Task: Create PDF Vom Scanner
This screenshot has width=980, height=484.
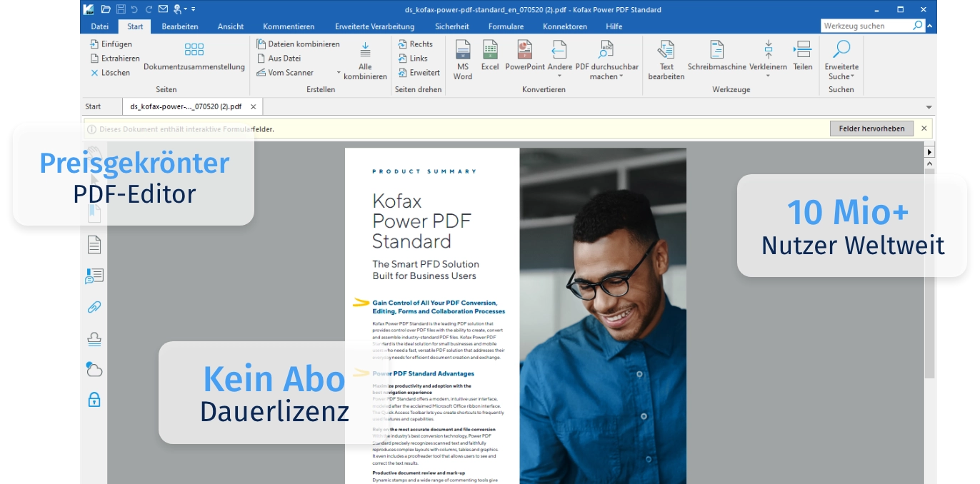Action: point(285,72)
